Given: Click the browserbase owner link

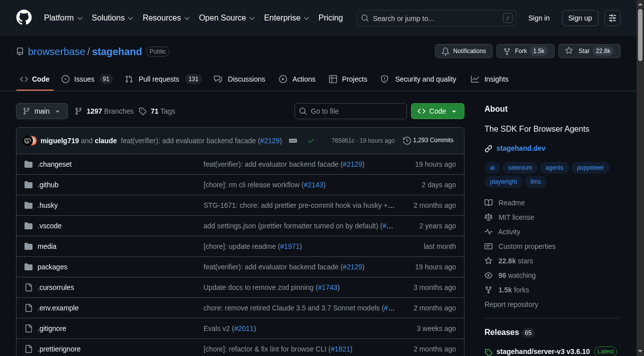Looking at the screenshot, I should pos(56,52).
